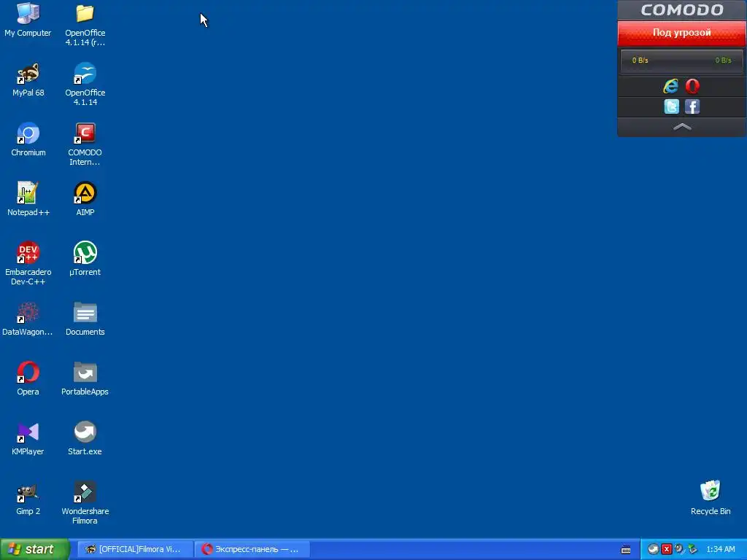Switch to the Экспресс-панель Opera taskbar window

(252, 549)
